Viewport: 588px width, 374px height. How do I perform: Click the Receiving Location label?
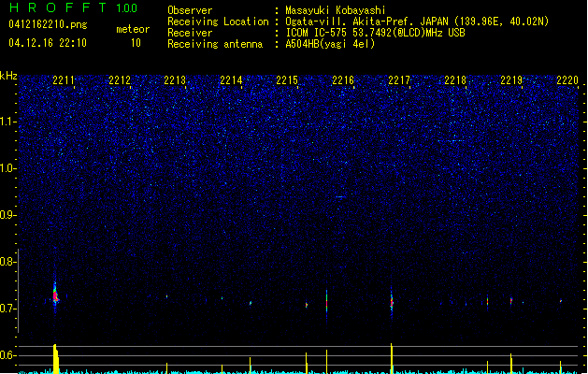(x=218, y=22)
